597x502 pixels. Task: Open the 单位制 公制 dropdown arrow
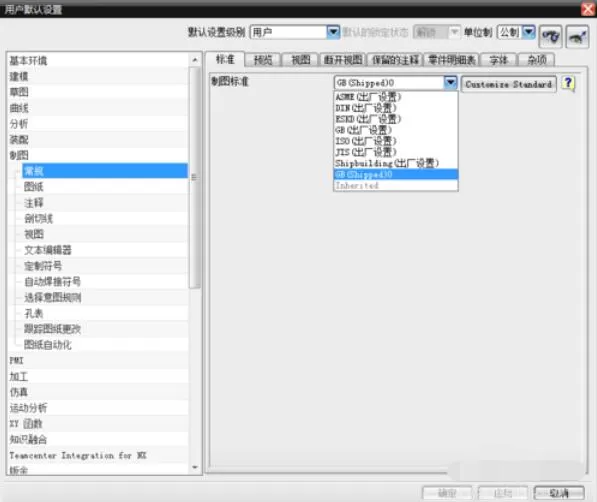(529, 32)
